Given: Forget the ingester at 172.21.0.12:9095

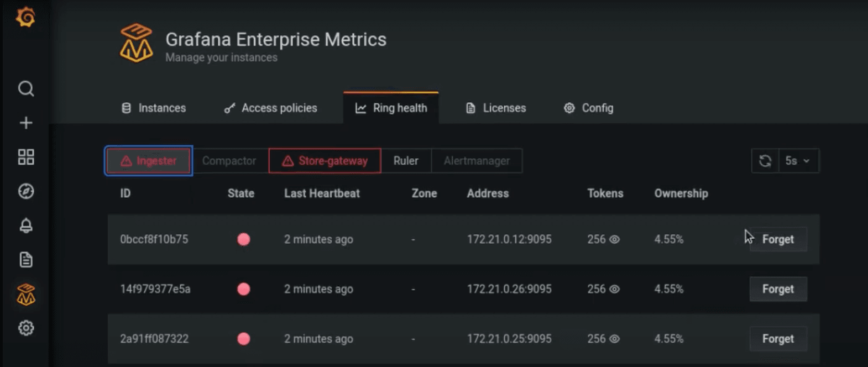Looking at the screenshot, I should coord(778,239).
